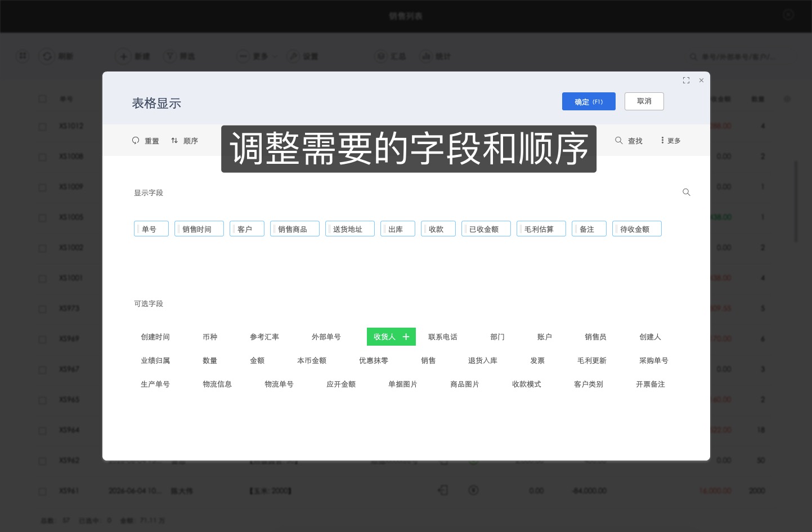Add the 单据图片 optional field

coord(403,384)
